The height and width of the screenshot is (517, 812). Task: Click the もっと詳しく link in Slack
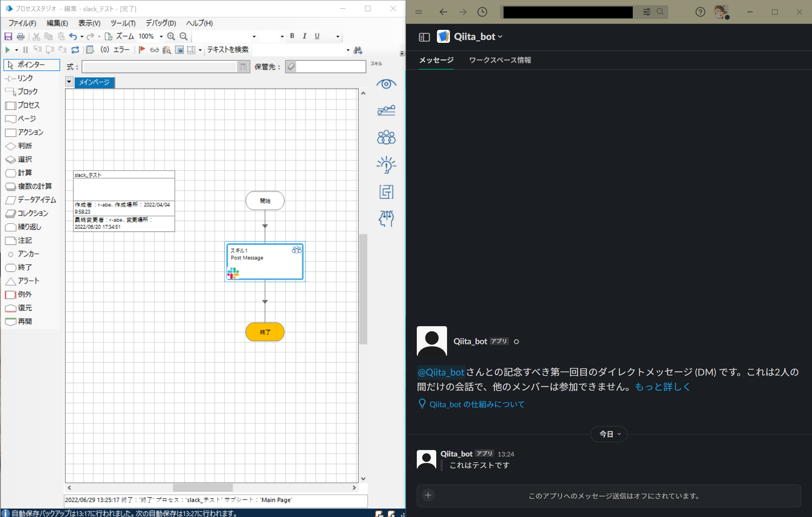[662, 387]
